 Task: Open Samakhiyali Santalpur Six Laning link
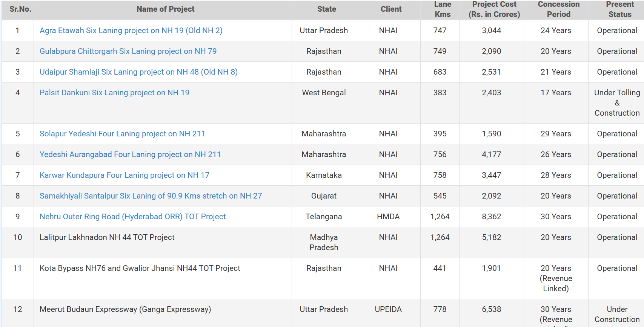[151, 196]
